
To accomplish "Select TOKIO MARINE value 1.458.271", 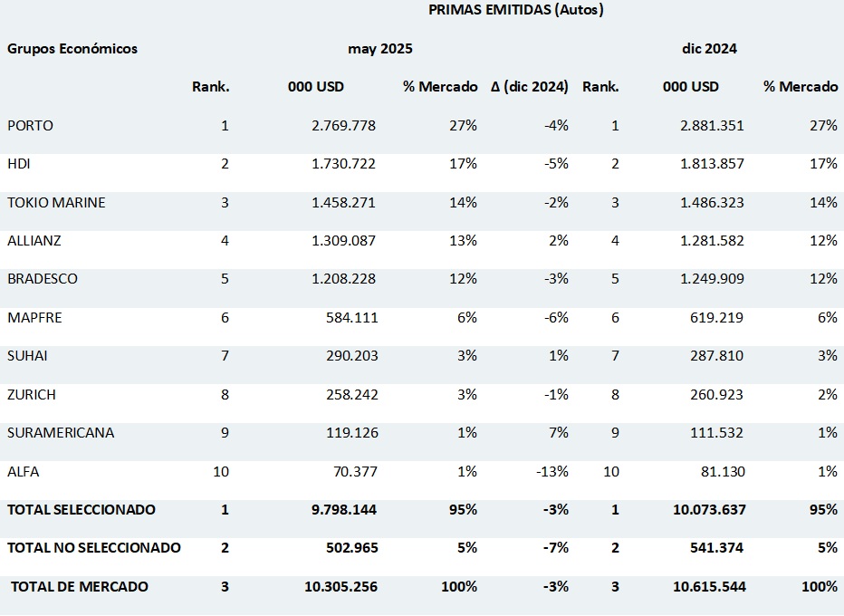I will (x=343, y=202).
